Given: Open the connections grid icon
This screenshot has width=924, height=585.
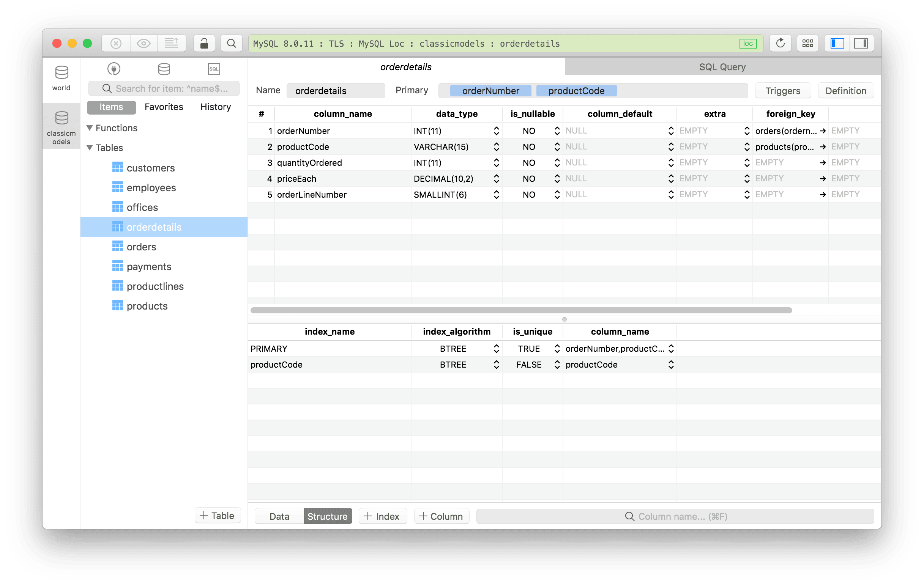Looking at the screenshot, I should [808, 43].
